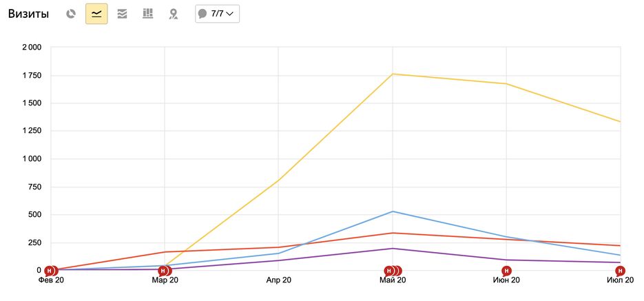Image resolution: width=644 pixels, height=301 pixels.
Task: Open the note marker at Мар 20
Action: (x=163, y=271)
